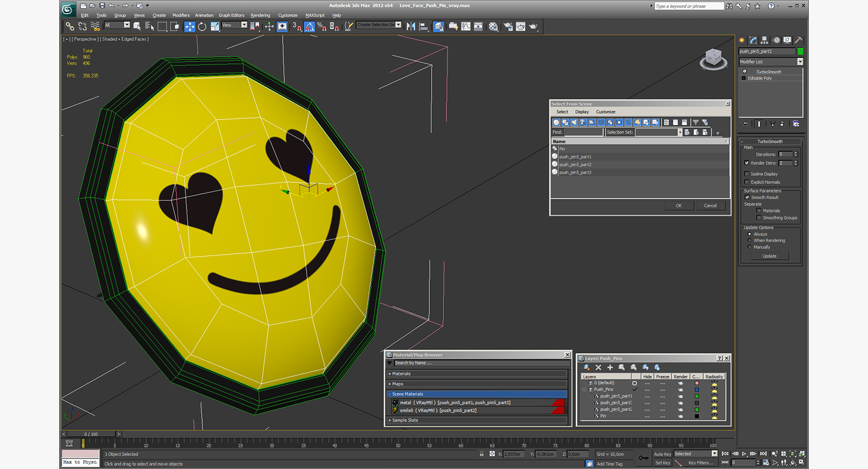Click the Unlink Selection tool

[82, 26]
